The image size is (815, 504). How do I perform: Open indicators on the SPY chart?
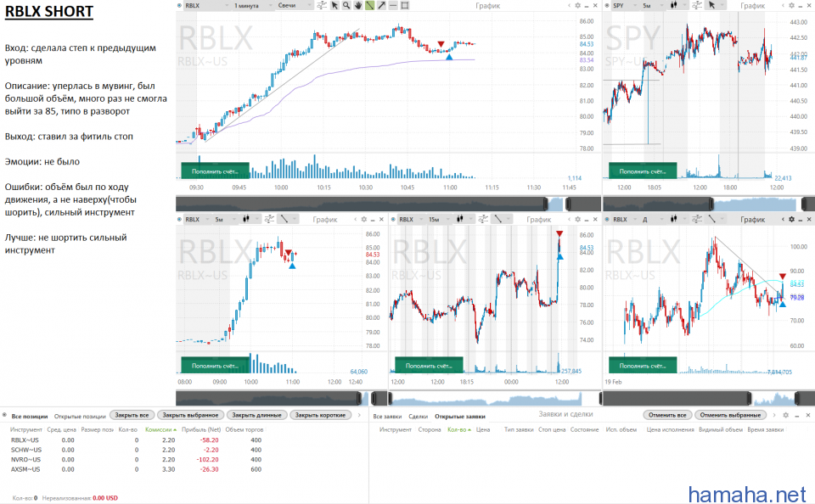coord(697,6)
